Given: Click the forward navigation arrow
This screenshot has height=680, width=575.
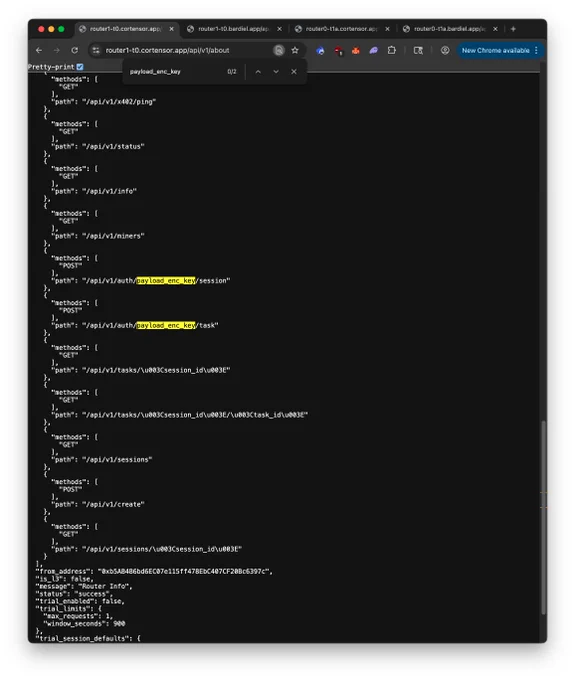Looking at the screenshot, I should pos(57,50).
